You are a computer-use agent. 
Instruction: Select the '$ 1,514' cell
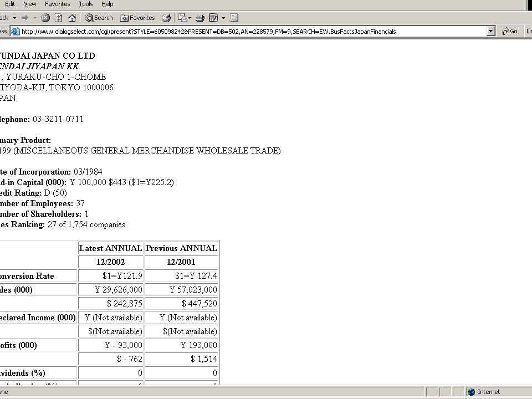[181, 359]
